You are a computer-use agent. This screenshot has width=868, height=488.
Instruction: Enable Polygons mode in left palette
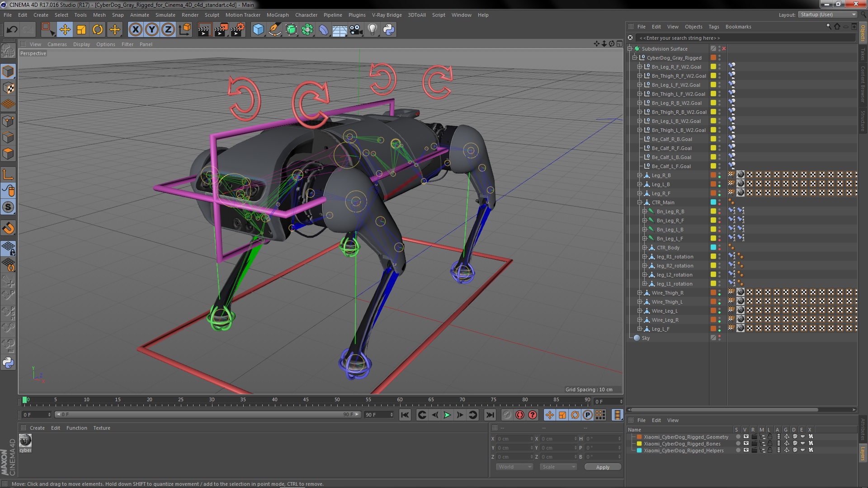pos(8,154)
